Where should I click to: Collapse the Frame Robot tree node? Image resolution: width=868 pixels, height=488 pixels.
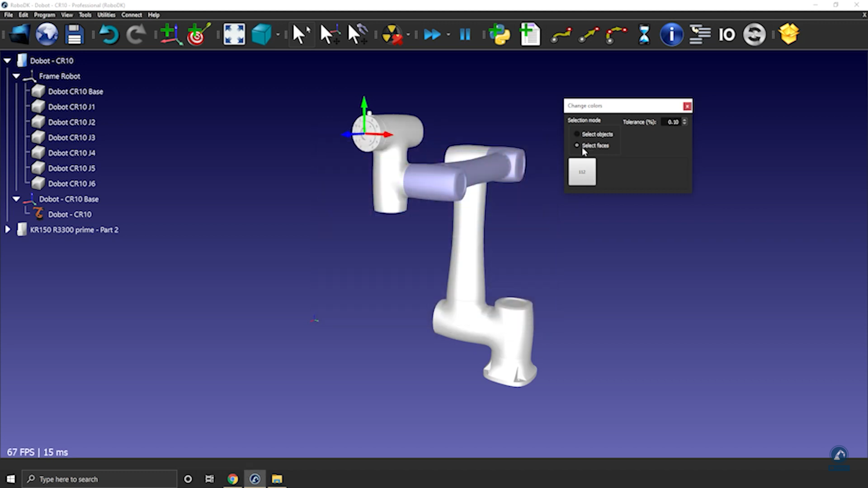16,76
